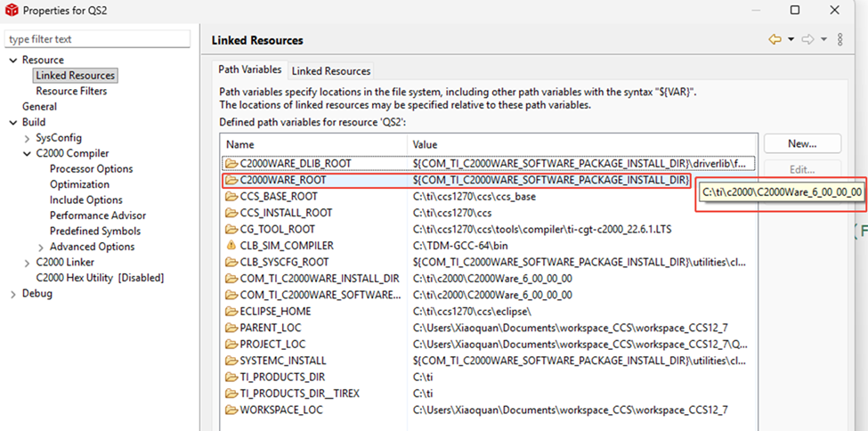Select the CLB_SIM_COMPILER variable name
The width and height of the screenshot is (868, 431).
tap(287, 246)
